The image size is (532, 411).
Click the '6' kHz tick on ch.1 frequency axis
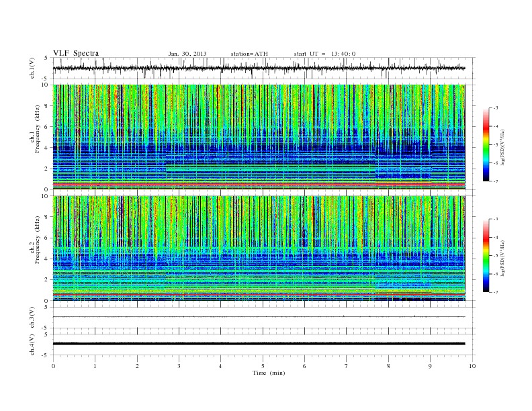click(47, 127)
